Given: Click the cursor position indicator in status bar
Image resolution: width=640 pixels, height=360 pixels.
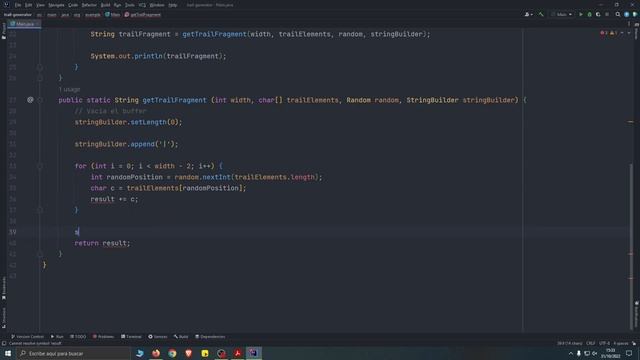Looking at the screenshot, I should [x=569, y=343].
